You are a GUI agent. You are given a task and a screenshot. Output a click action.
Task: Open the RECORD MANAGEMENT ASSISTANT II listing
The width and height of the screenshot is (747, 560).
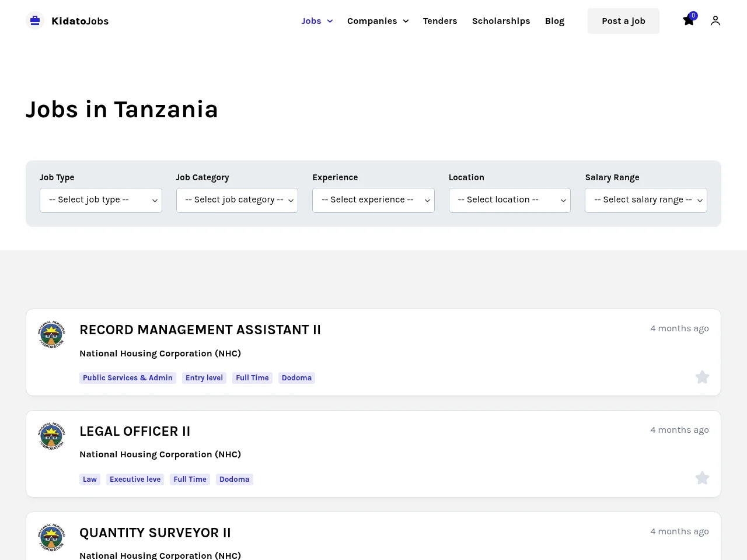click(x=200, y=330)
